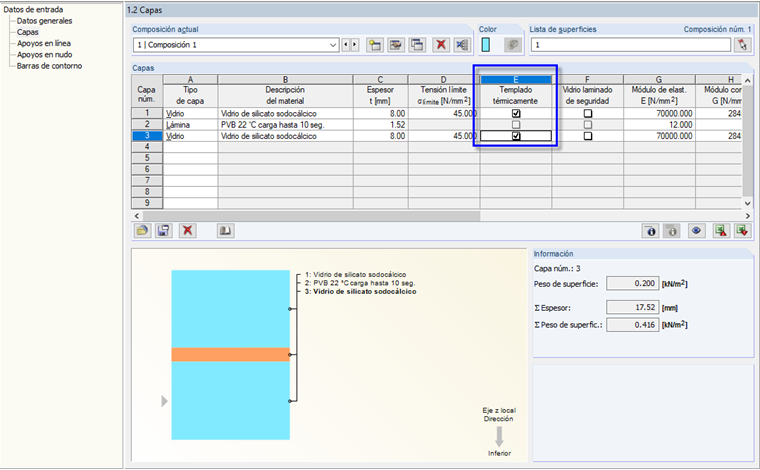Click layer 1 thickness 8.00 cell
This screenshot has width=760, height=470.
[x=380, y=113]
